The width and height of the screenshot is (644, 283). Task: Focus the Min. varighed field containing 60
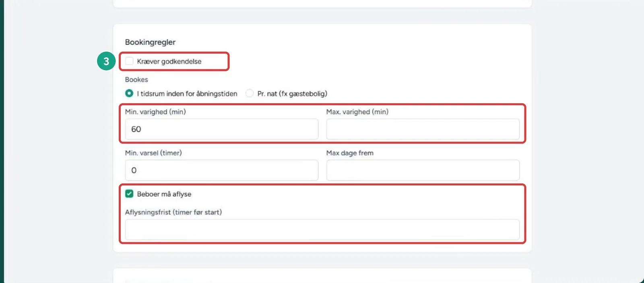tap(222, 129)
